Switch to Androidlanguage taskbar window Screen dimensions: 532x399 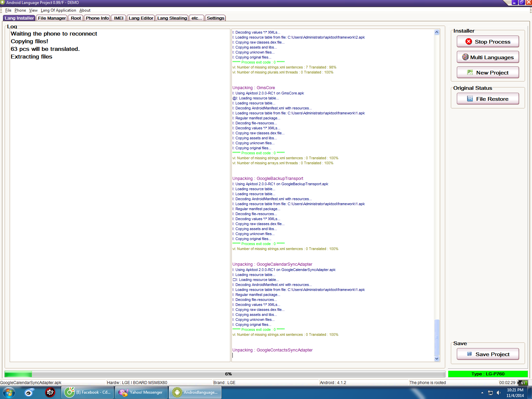[195, 392]
